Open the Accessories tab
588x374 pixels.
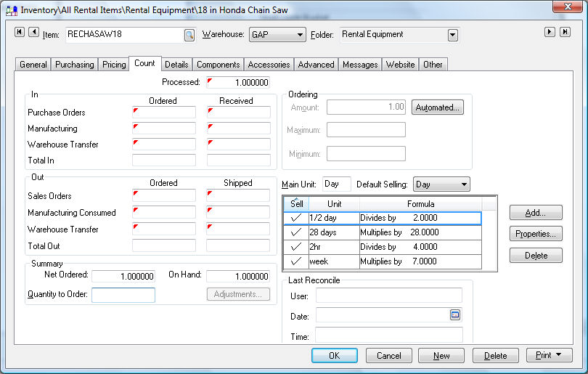(x=269, y=65)
